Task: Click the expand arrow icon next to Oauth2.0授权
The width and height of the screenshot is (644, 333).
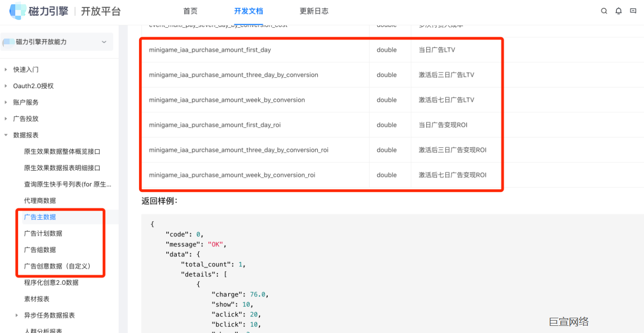Action: (7, 85)
